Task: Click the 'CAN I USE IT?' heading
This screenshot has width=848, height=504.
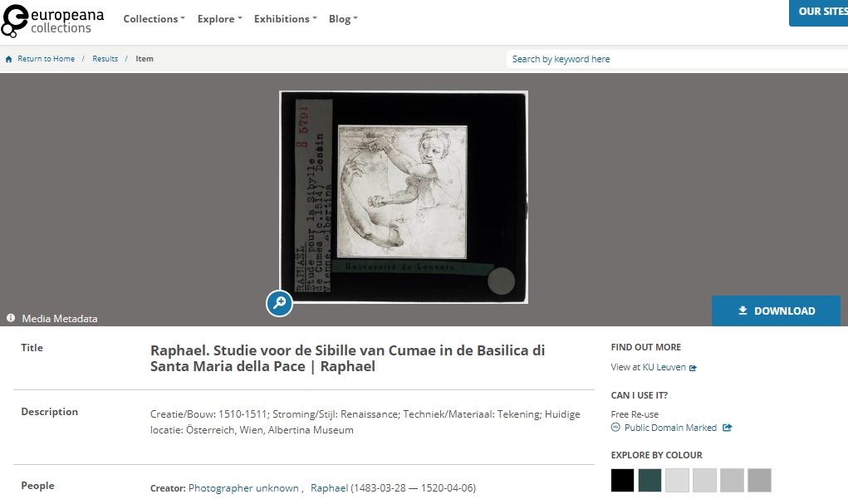Action: pos(640,395)
